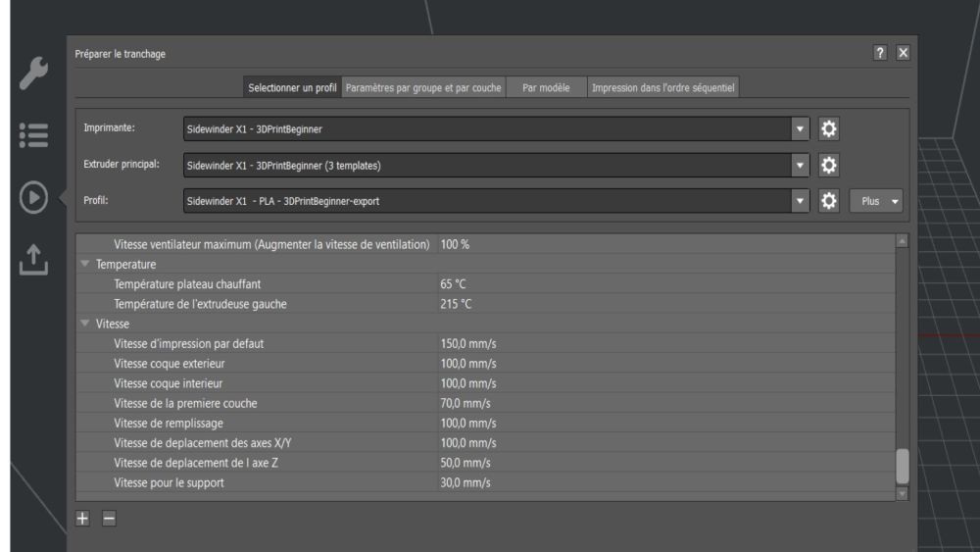This screenshot has height=552, width=980.
Task: Click the Plus button
Action: 875,201
